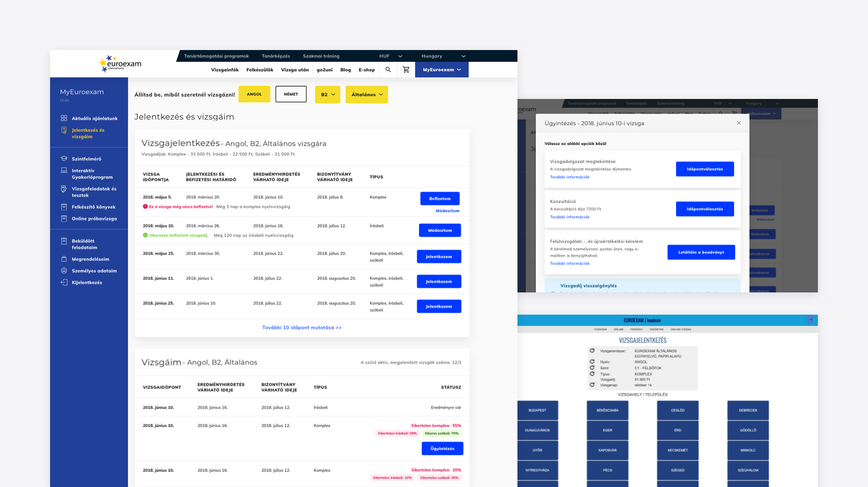
Task: Open PÉNZÜGY in the ivadmin menu
Action: [x=637, y=329]
